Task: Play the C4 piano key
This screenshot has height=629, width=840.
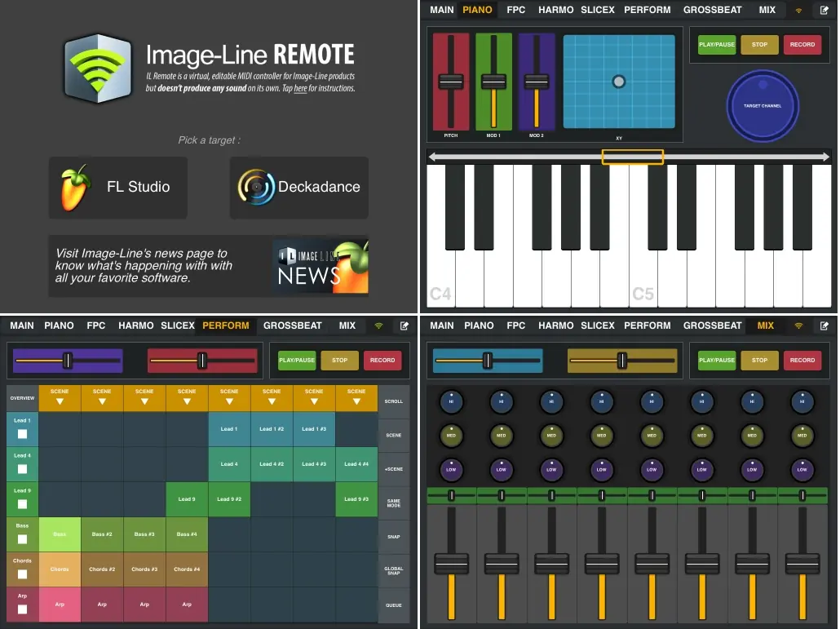Action: 440,278
